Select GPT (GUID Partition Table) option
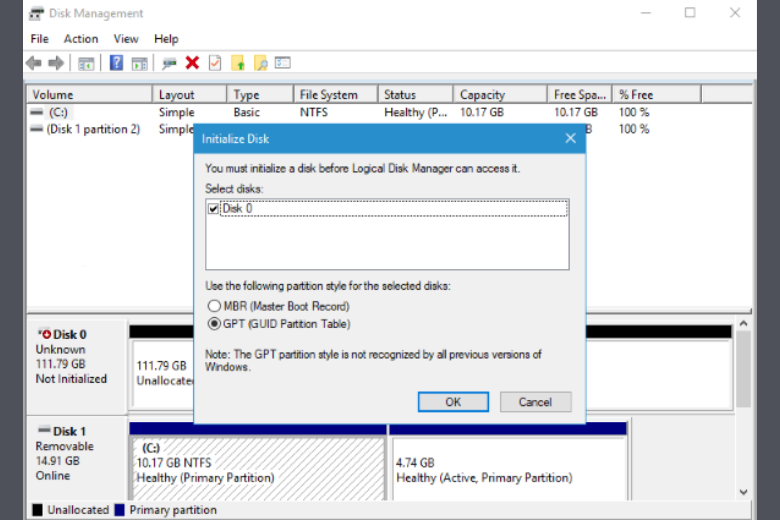Viewport: 780px width, 520px height. click(213, 324)
